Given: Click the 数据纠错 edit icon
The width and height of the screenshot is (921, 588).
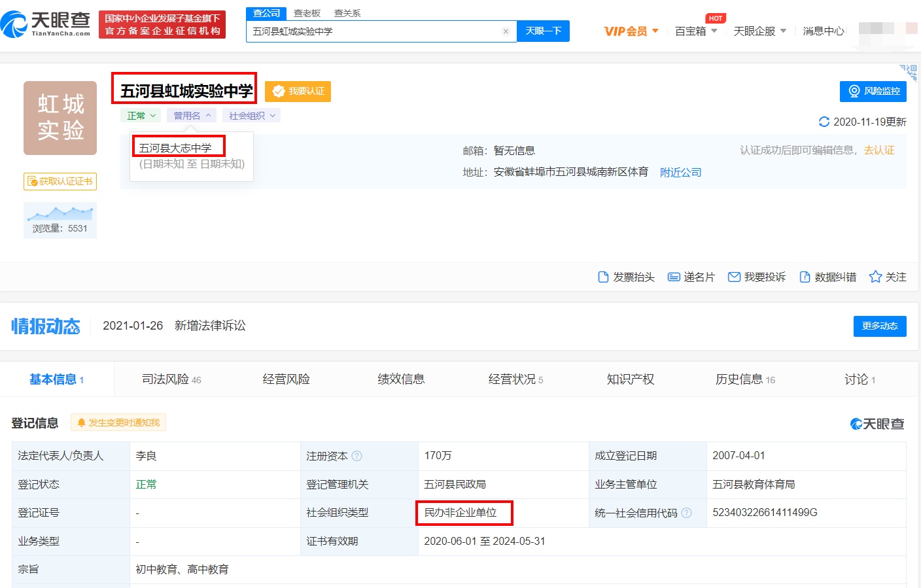Looking at the screenshot, I should point(805,277).
